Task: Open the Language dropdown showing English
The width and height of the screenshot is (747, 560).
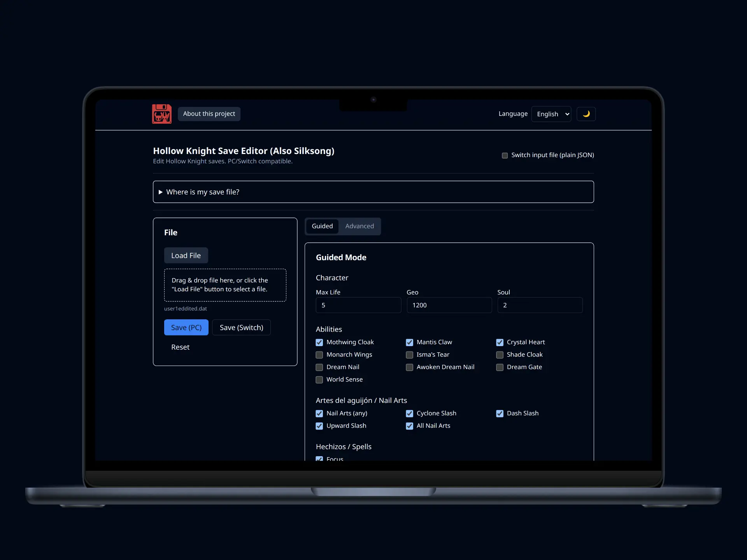Action: [551, 114]
